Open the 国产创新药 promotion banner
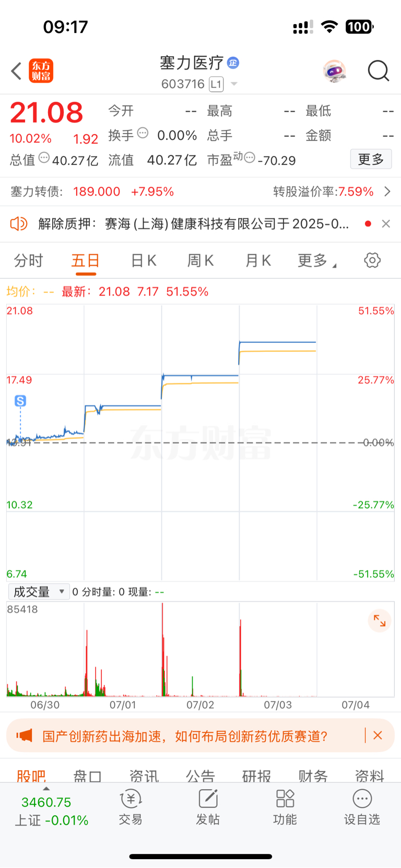401x868 pixels. pos(185,736)
